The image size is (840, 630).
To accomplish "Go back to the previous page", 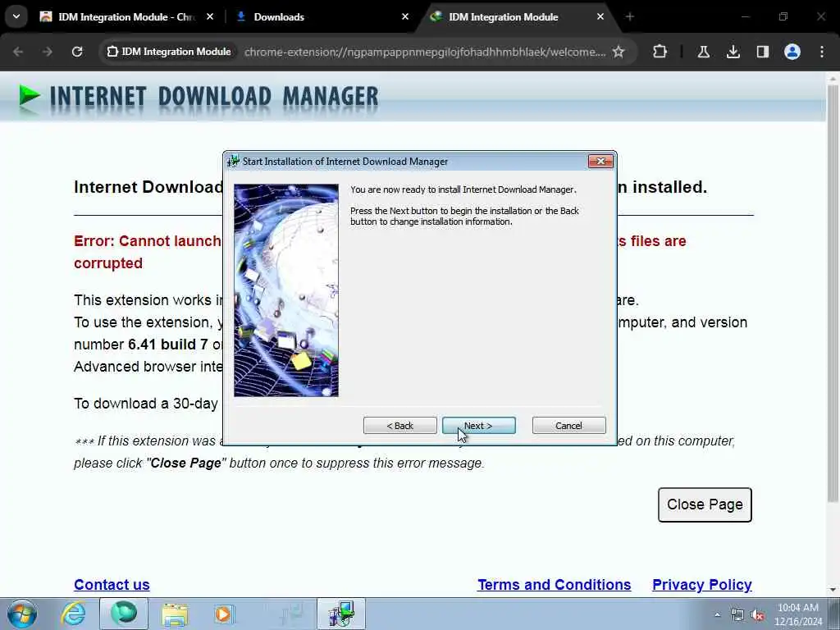I will 18,52.
